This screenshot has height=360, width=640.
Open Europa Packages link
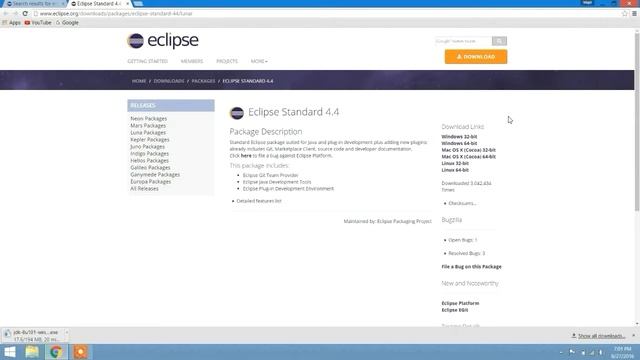pos(151,181)
